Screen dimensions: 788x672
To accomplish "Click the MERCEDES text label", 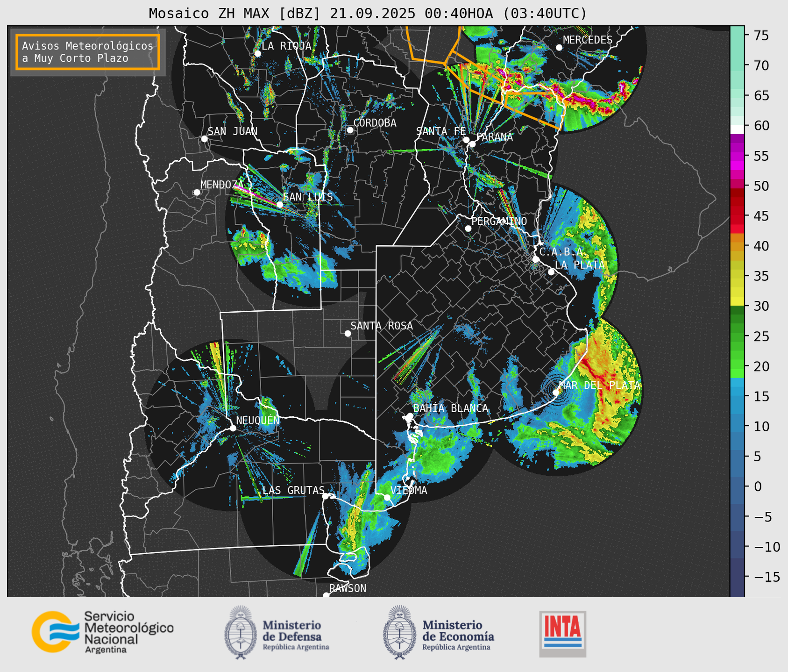I will pos(588,40).
